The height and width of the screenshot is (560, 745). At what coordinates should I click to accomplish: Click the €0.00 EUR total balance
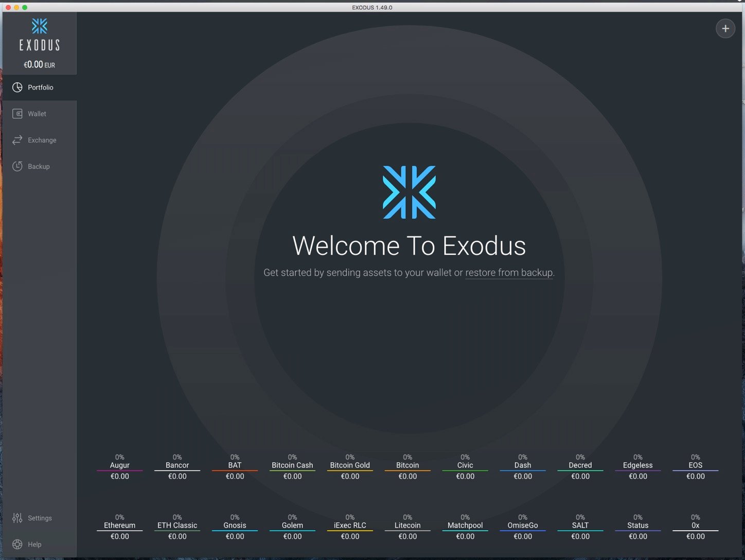click(40, 65)
